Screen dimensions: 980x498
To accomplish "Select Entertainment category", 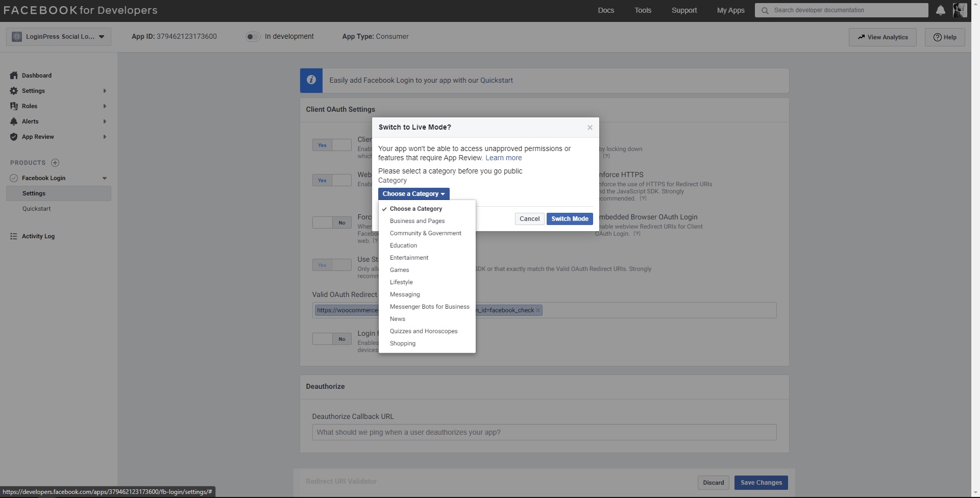I will (427, 258).
